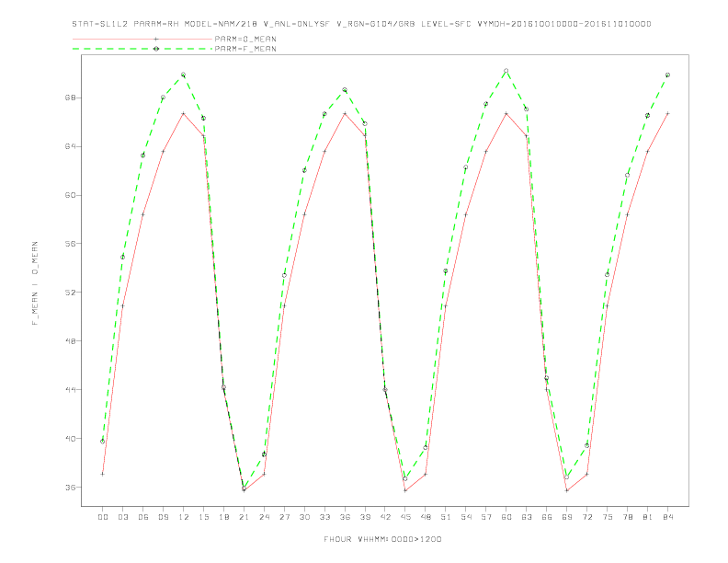Click x-axis tick label 00
This screenshot has height=563, width=728.
(x=103, y=517)
